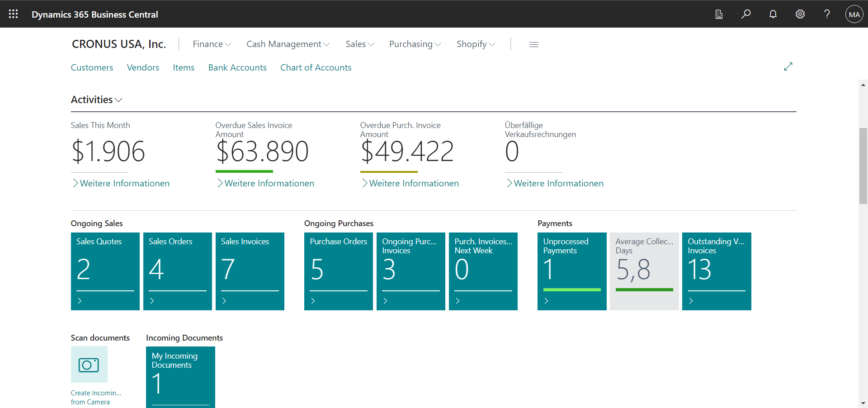This screenshot has width=868, height=408.
Task: Open the app launcher waffle icon
Action: point(14,14)
